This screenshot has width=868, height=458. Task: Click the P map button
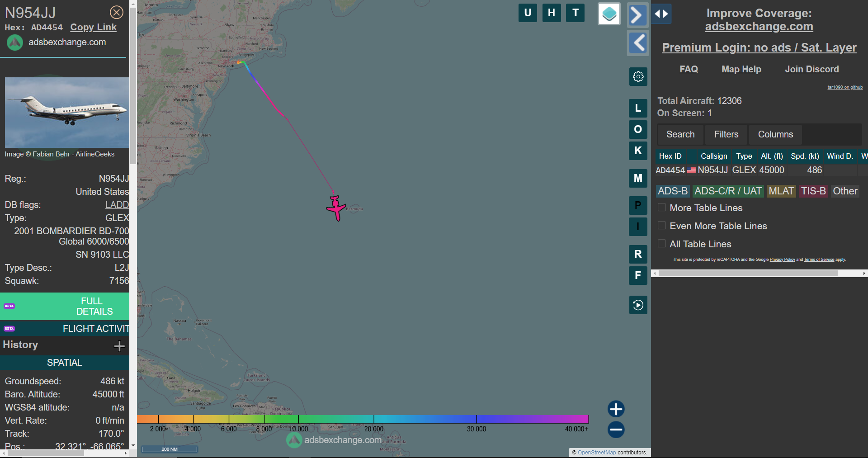click(x=638, y=205)
